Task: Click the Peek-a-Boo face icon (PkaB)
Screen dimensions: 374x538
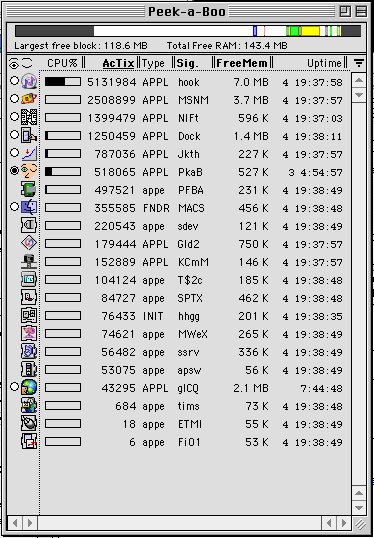Action: 29,171
